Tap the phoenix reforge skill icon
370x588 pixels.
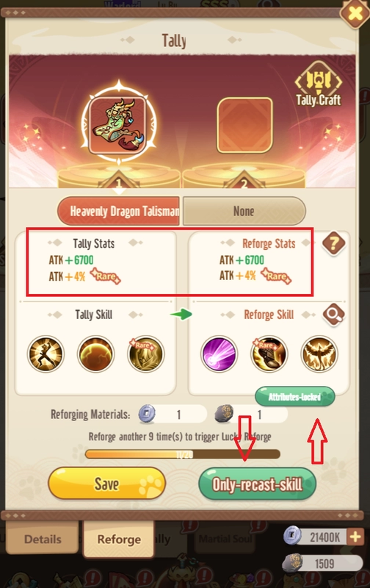tap(319, 354)
